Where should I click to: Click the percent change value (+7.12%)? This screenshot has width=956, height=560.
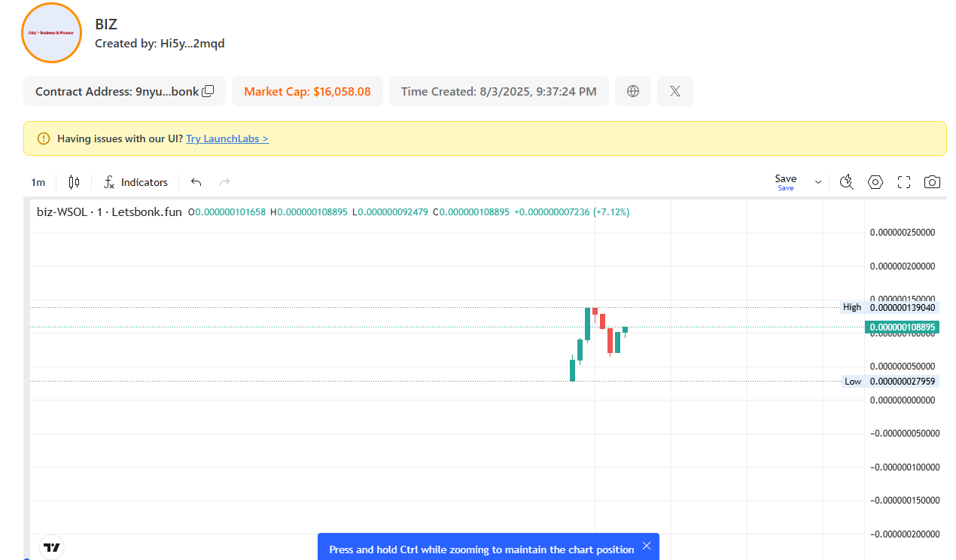click(x=611, y=212)
